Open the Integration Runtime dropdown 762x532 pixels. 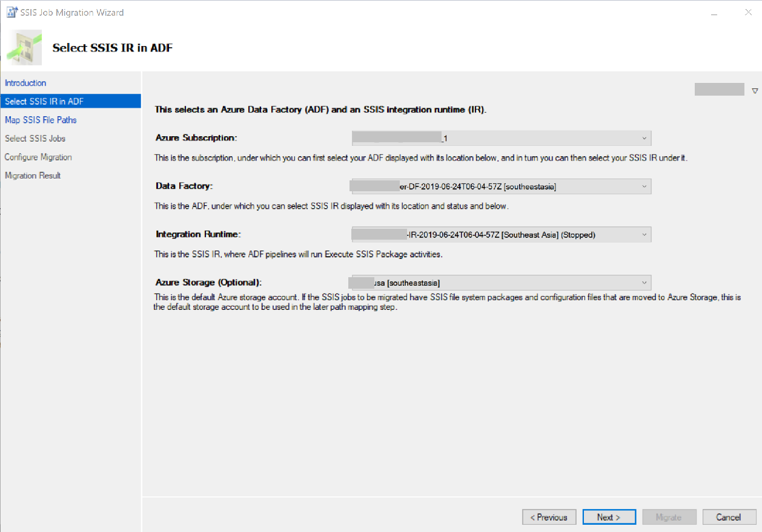coord(501,234)
